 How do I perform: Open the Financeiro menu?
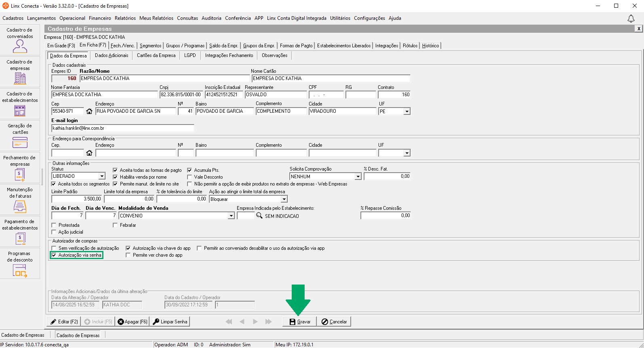click(x=100, y=18)
